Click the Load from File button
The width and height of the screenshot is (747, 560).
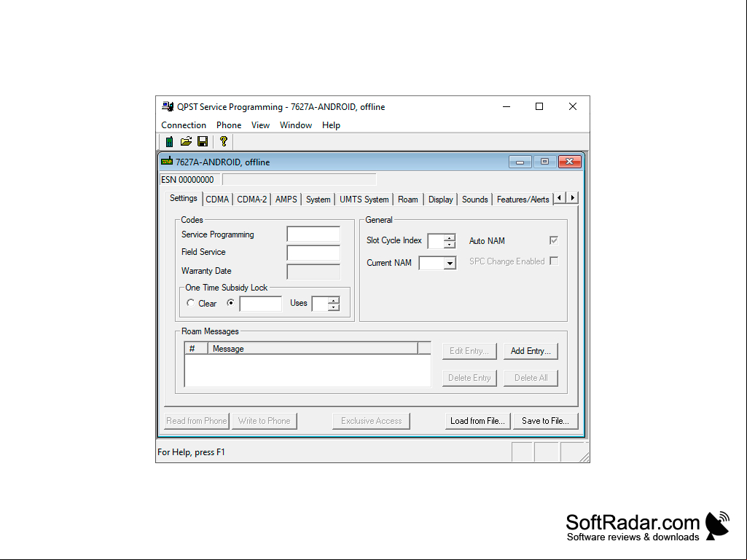coord(477,421)
